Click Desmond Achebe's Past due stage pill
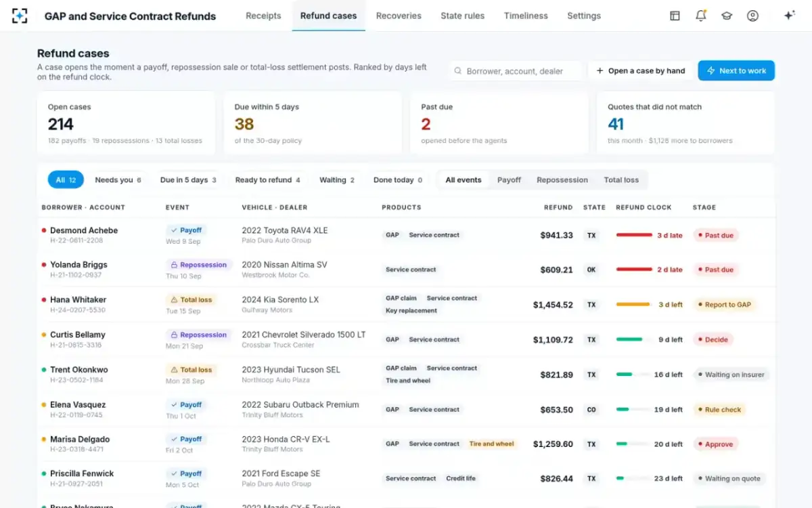Screen dimensions: 812x508 [x=716, y=235]
